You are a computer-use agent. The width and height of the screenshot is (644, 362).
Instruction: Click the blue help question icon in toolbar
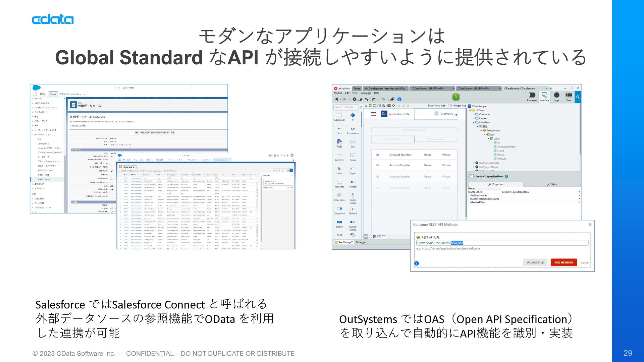399,100
